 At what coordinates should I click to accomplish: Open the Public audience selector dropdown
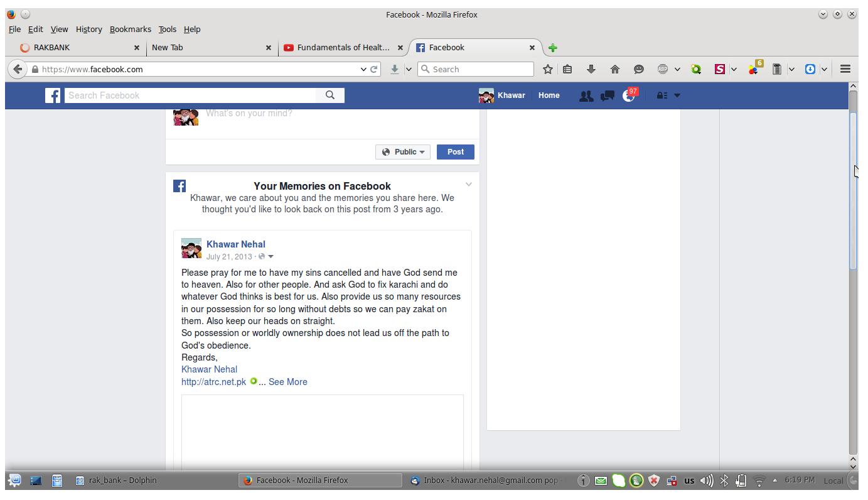pos(403,152)
